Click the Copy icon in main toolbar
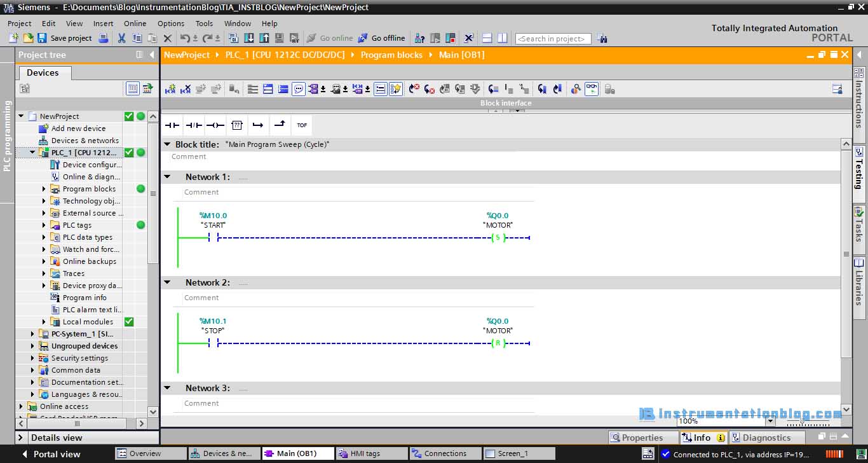This screenshot has height=463, width=868. (137, 38)
